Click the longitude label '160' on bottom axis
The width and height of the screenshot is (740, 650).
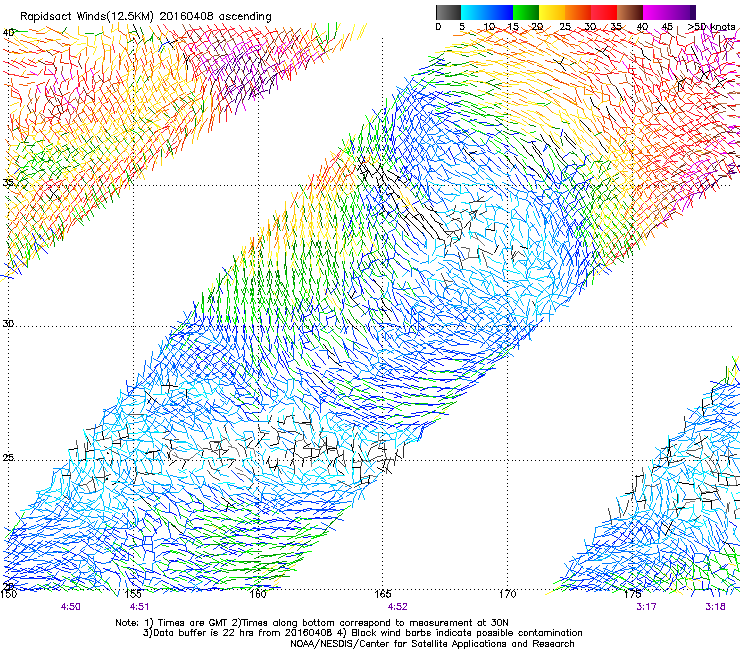[x=258, y=594]
